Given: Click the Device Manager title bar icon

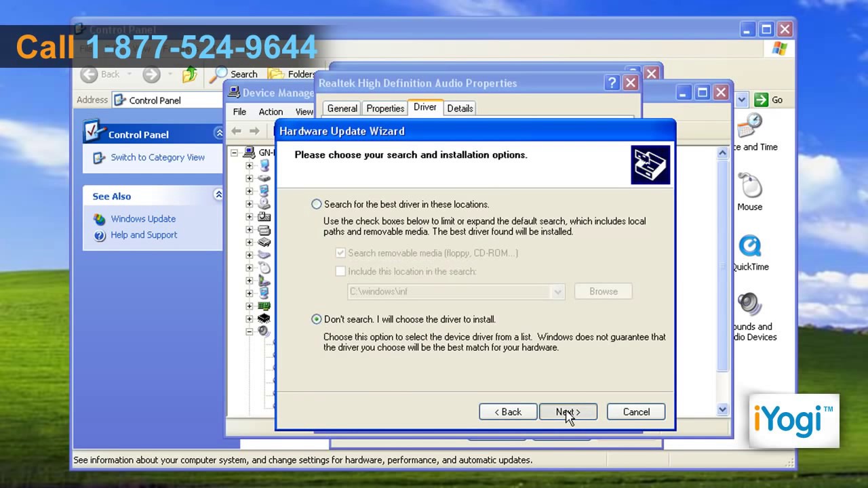Looking at the screenshot, I should point(234,92).
